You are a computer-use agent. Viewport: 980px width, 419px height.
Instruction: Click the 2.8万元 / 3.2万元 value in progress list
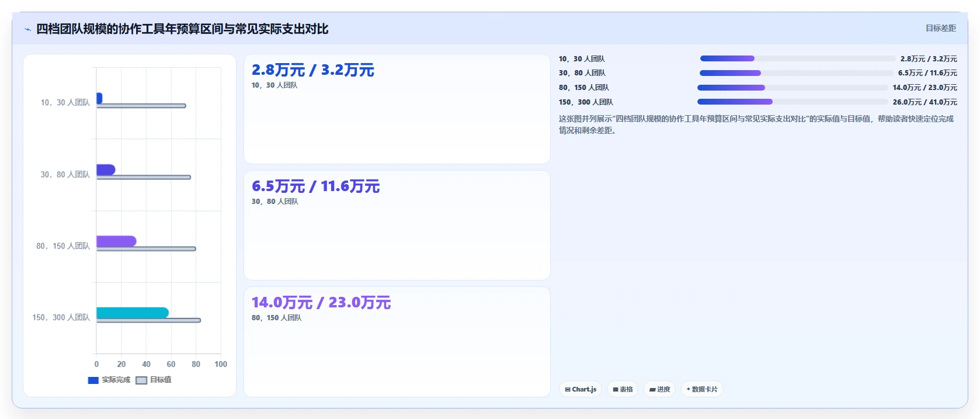pos(929,59)
